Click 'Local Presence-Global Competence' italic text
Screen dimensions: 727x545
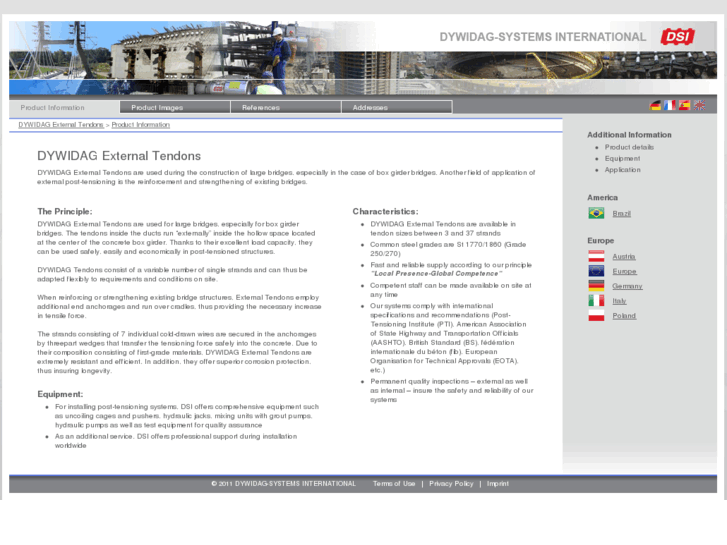click(436, 274)
